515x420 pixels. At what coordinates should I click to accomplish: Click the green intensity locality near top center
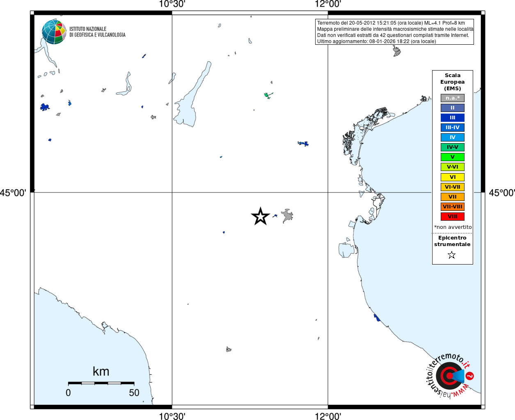pos(268,95)
